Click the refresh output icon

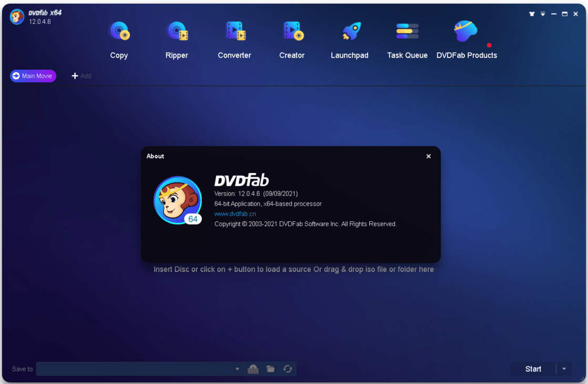(x=288, y=369)
